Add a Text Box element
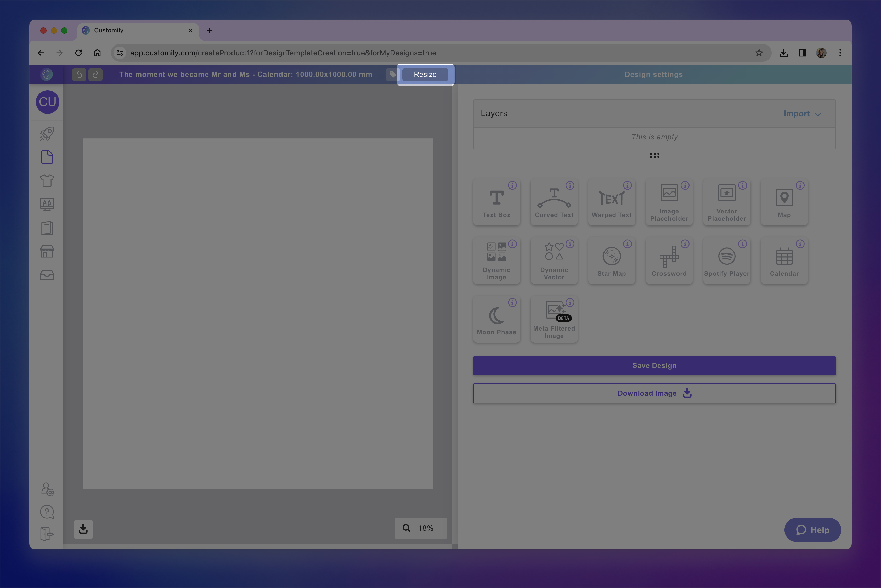Screen dimensions: 881x588 pyautogui.click(x=496, y=202)
